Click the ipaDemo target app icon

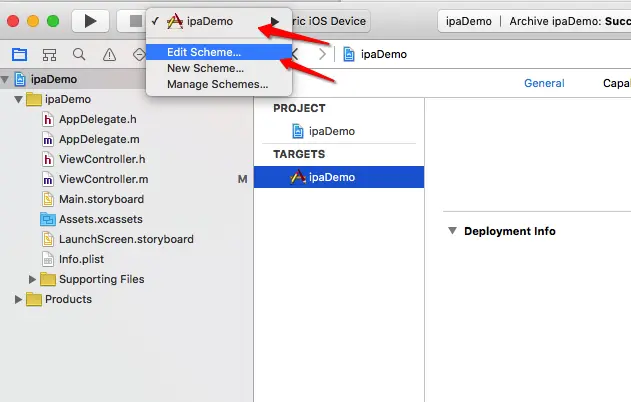point(298,177)
